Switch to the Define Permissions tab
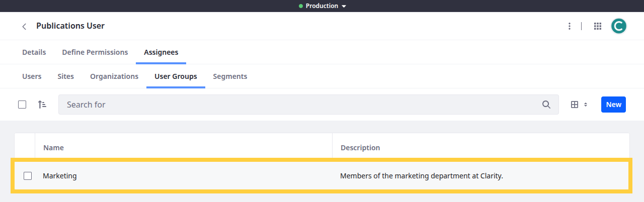644x202 pixels. click(x=95, y=52)
